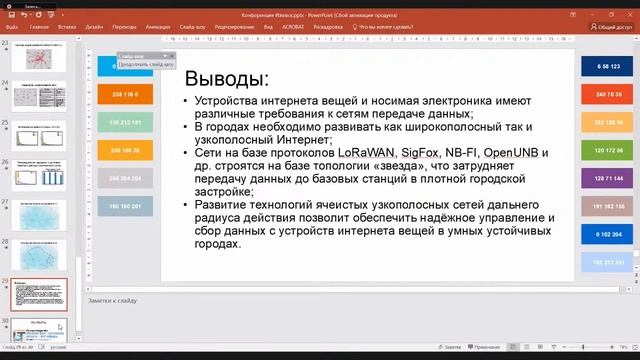Screen dimensions: 640x360
Task: Click the pale blue bottom swatch on right column
Action: pos(607,262)
